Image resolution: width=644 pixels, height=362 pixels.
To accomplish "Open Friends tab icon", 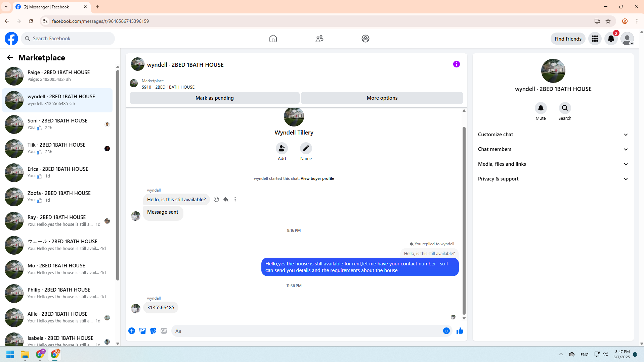I will [x=319, y=39].
